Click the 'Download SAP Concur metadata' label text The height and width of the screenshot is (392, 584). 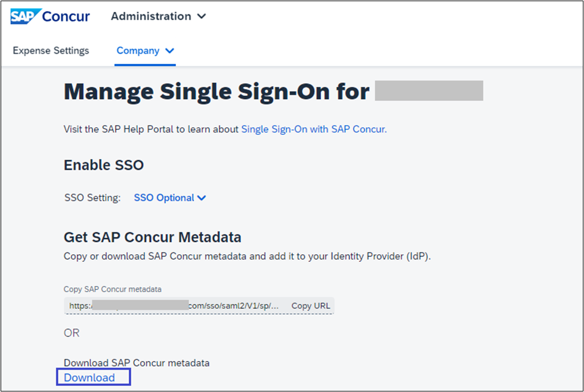tap(137, 363)
